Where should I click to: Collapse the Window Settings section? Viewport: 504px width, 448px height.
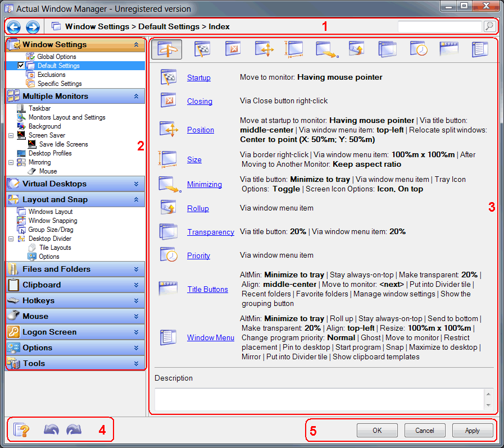(x=137, y=45)
